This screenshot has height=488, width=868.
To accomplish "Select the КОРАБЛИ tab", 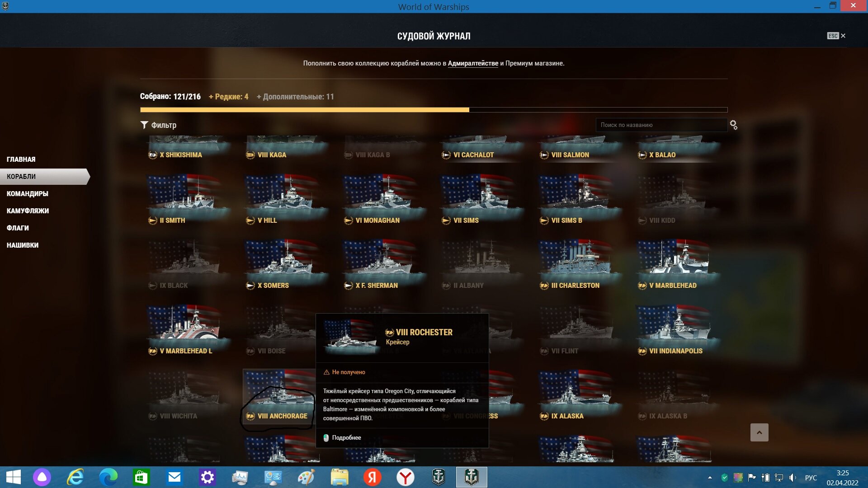I will tap(44, 177).
